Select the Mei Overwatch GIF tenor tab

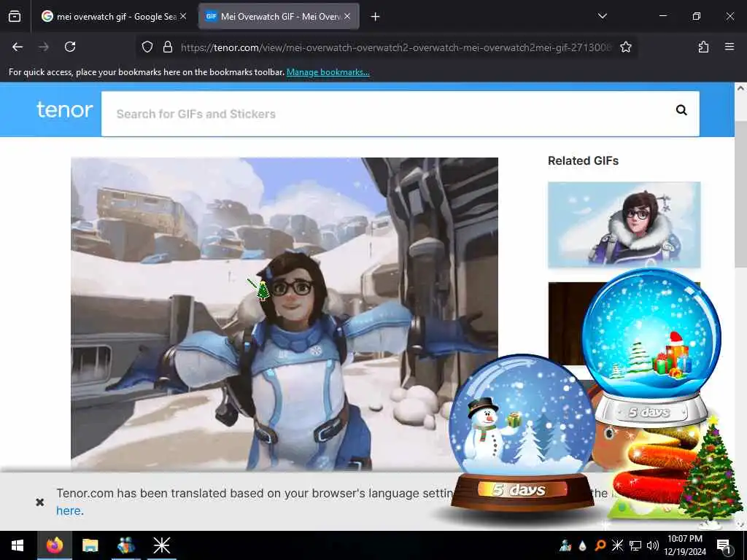pos(279,17)
